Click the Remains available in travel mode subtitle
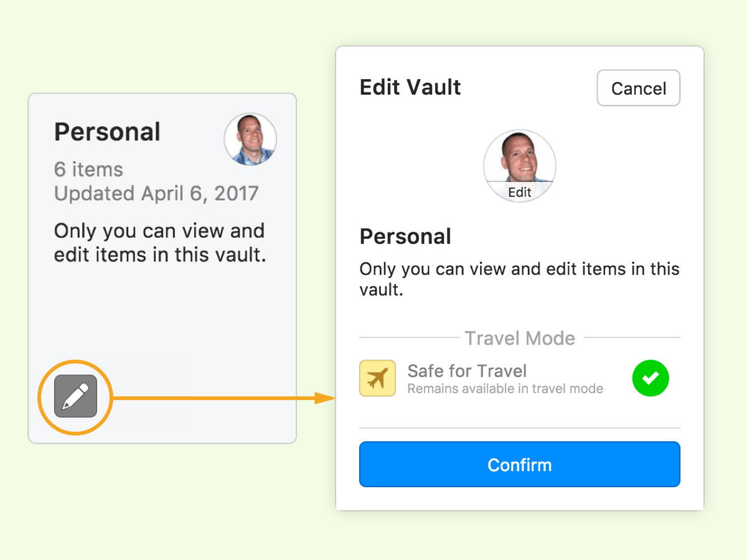Screen dimensions: 747x560 tap(505, 389)
